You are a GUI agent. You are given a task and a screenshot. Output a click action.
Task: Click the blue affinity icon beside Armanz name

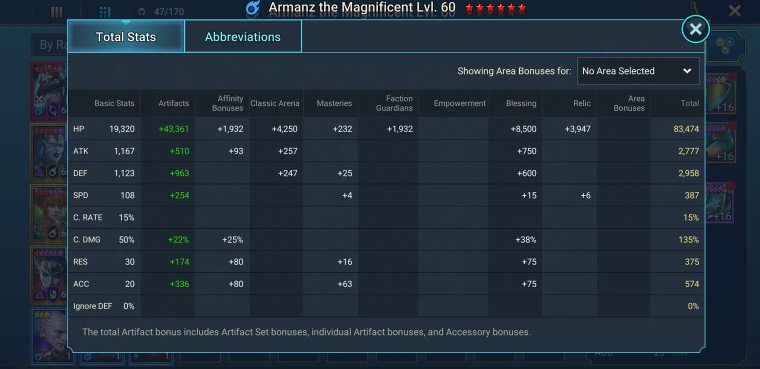point(253,8)
